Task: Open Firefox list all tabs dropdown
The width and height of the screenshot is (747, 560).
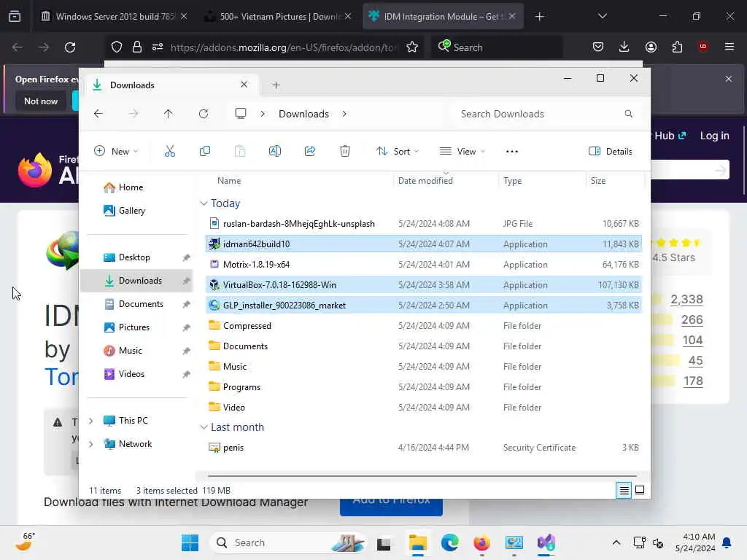Action: (x=602, y=16)
